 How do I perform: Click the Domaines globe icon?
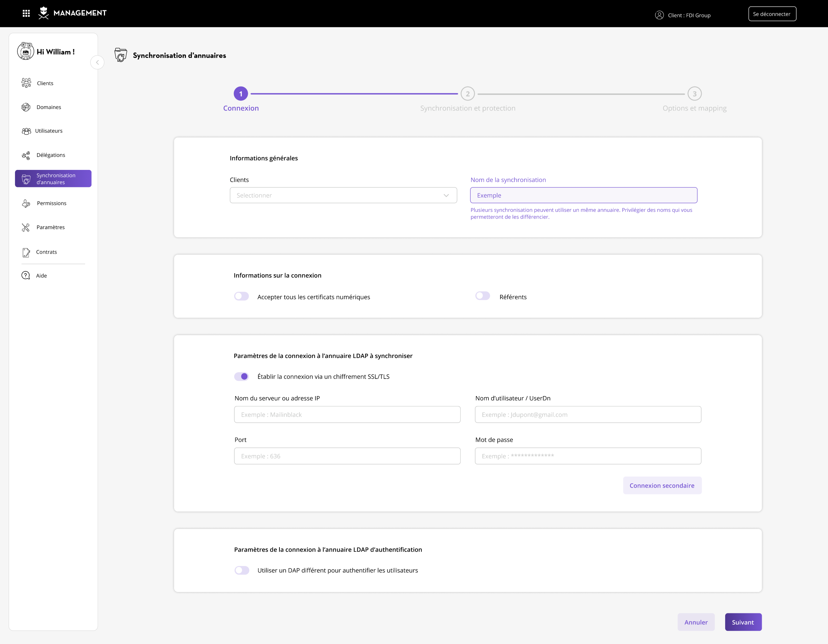click(26, 107)
